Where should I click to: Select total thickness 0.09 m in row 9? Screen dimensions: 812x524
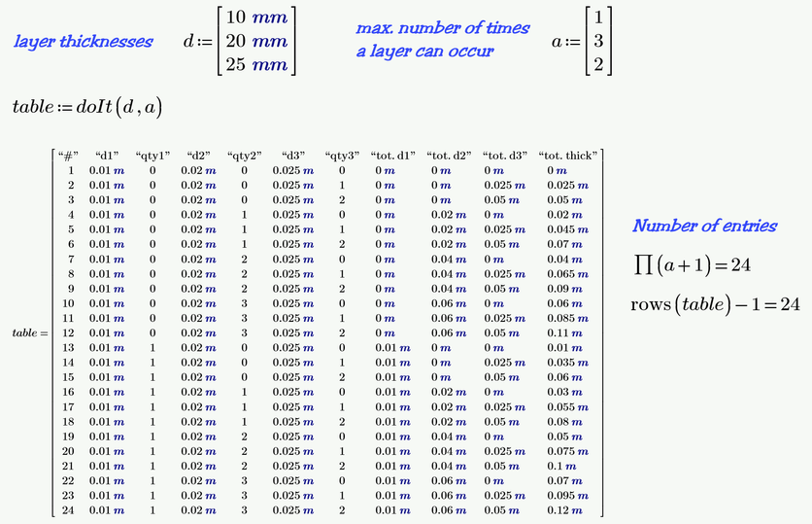(x=565, y=289)
